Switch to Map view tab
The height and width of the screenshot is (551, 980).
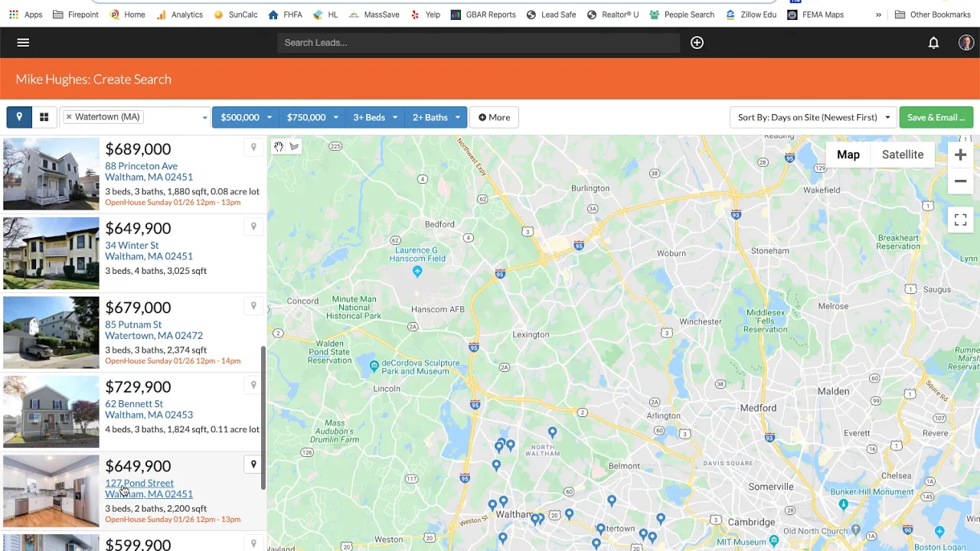(x=848, y=155)
